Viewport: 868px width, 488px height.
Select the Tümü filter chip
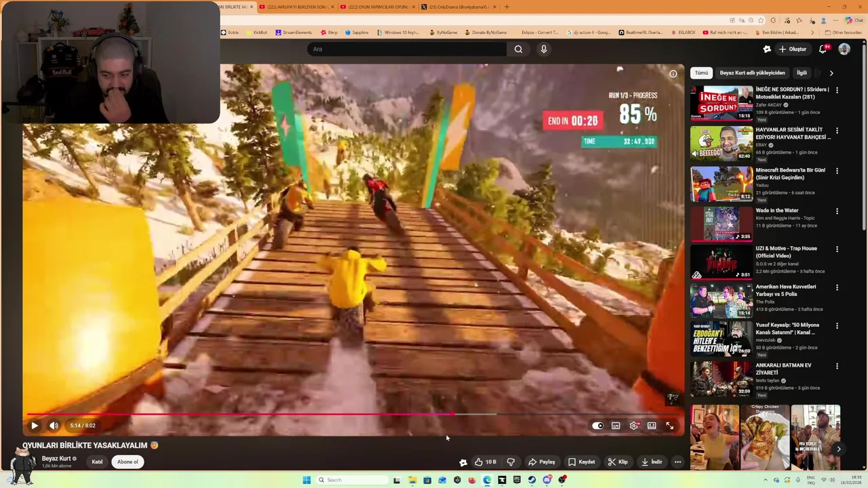pos(701,73)
